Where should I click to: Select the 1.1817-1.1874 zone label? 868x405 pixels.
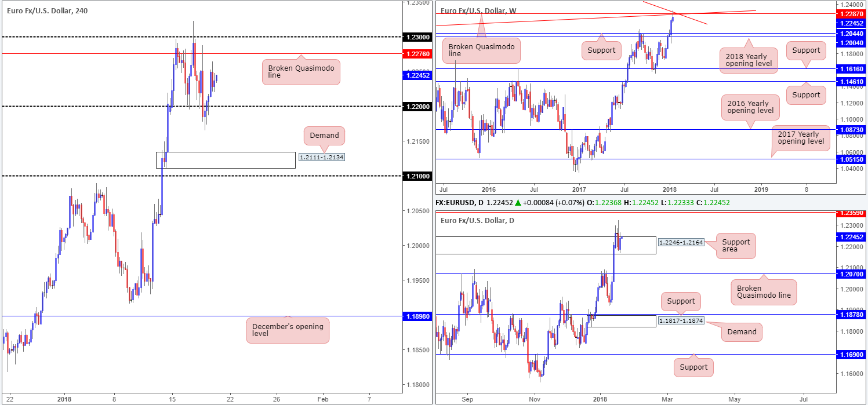(681, 320)
